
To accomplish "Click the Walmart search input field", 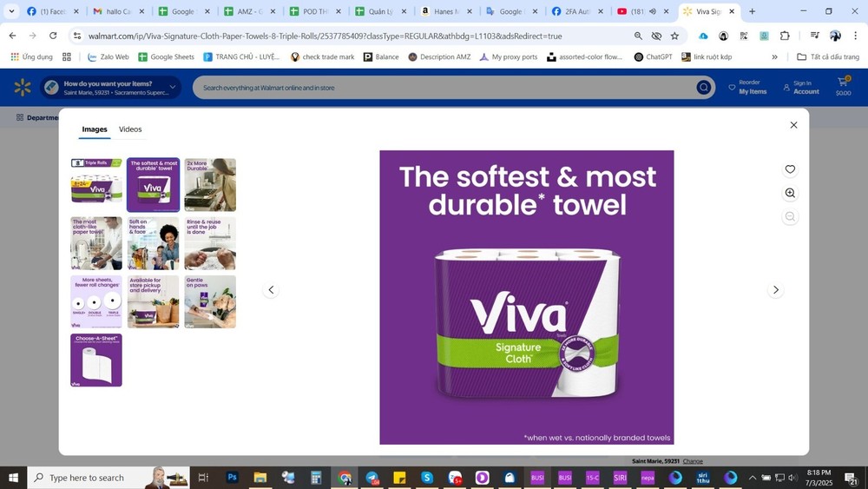I will pyautogui.click(x=443, y=88).
